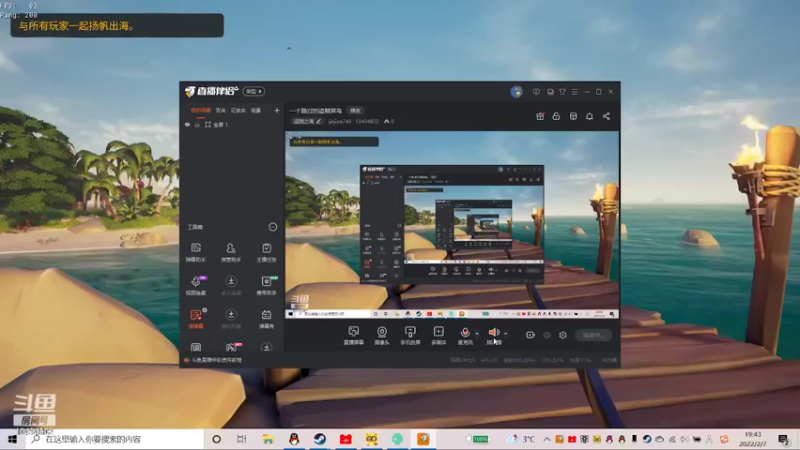The width and height of the screenshot is (800, 450).
Task: Open Task View on the taskbar
Action: [242, 439]
